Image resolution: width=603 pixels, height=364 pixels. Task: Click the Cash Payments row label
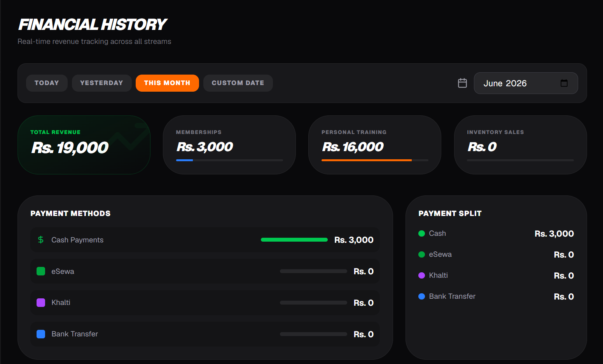click(77, 240)
